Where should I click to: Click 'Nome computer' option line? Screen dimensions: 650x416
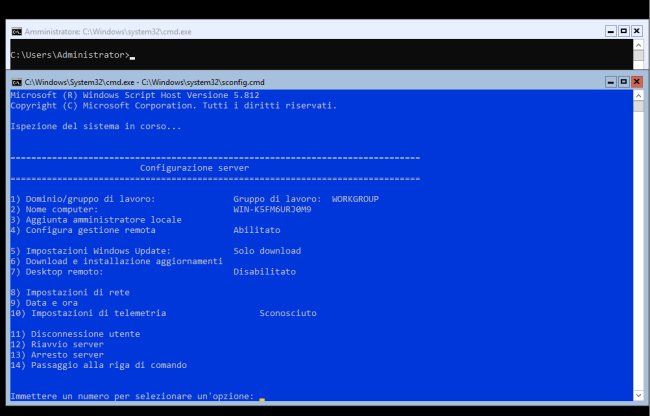coord(54,209)
